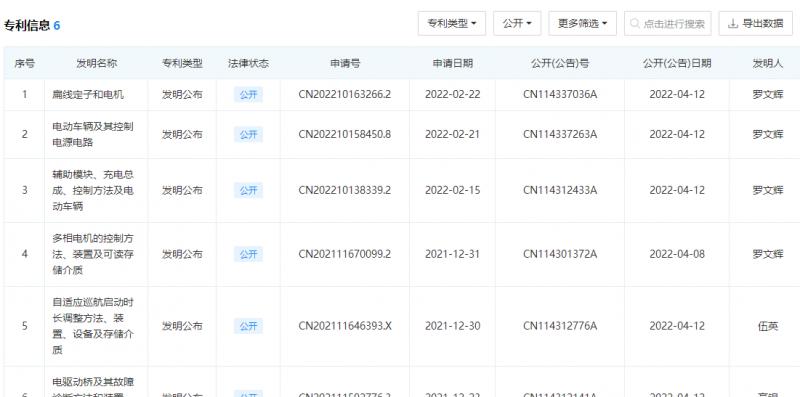Image resolution: width=800 pixels, height=397 pixels.
Task: Select application number CN202210138339.2
Action: coord(345,190)
